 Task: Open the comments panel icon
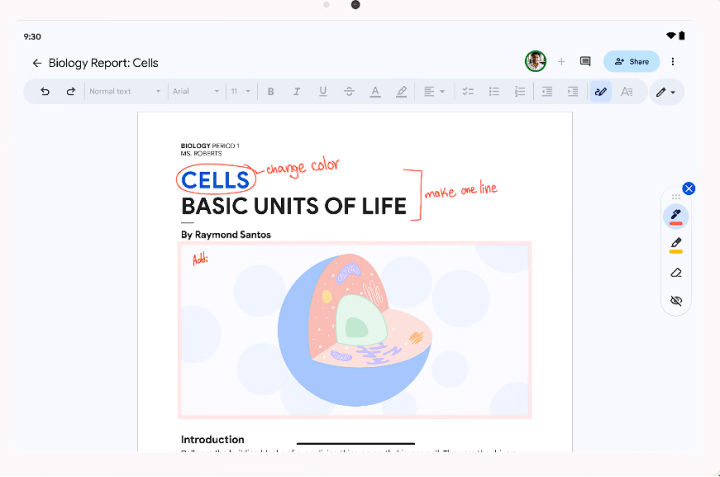586,62
